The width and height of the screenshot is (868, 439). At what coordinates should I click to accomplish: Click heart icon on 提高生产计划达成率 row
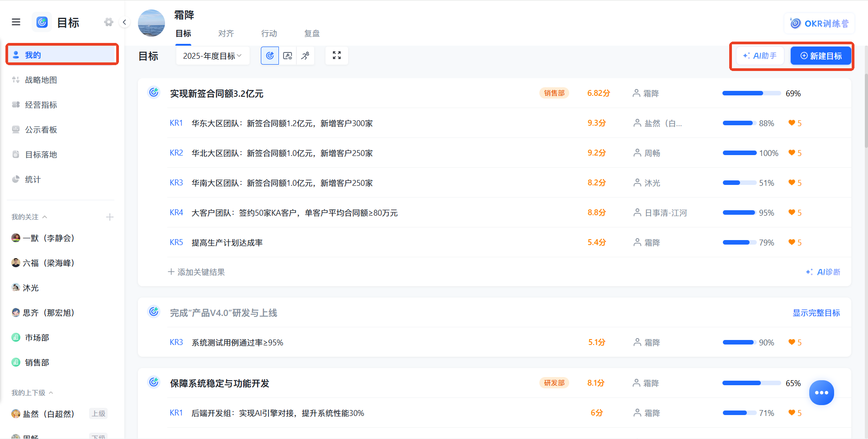(792, 242)
